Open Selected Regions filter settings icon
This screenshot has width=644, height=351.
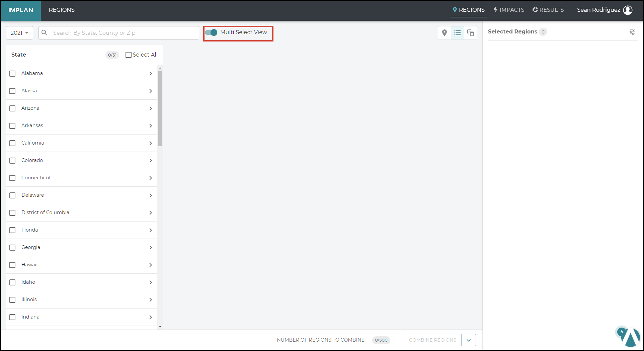coord(632,32)
